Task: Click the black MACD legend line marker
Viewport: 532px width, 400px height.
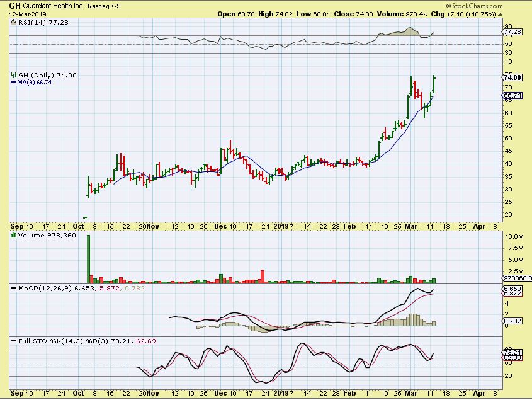Action: [14, 289]
